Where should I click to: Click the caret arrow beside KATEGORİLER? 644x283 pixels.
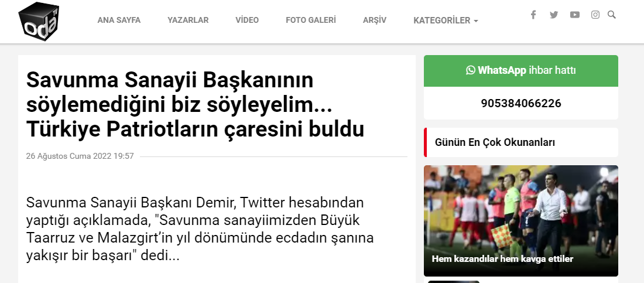[475, 21]
